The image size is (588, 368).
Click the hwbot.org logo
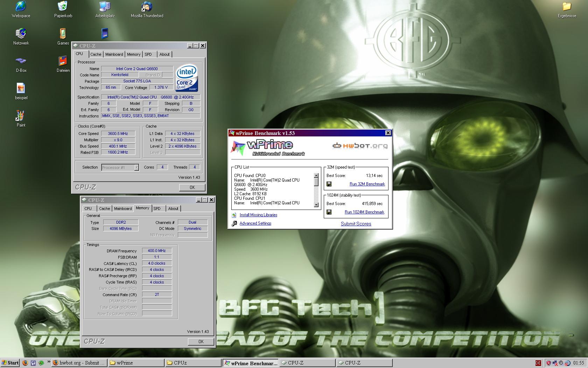click(x=360, y=145)
